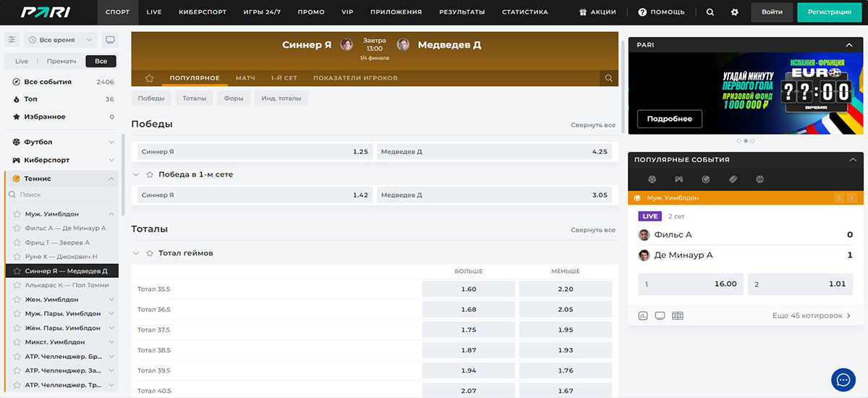Screen dimensions: 868x398
Task: Select hockey puck icon in popular events
Action: pos(732,179)
